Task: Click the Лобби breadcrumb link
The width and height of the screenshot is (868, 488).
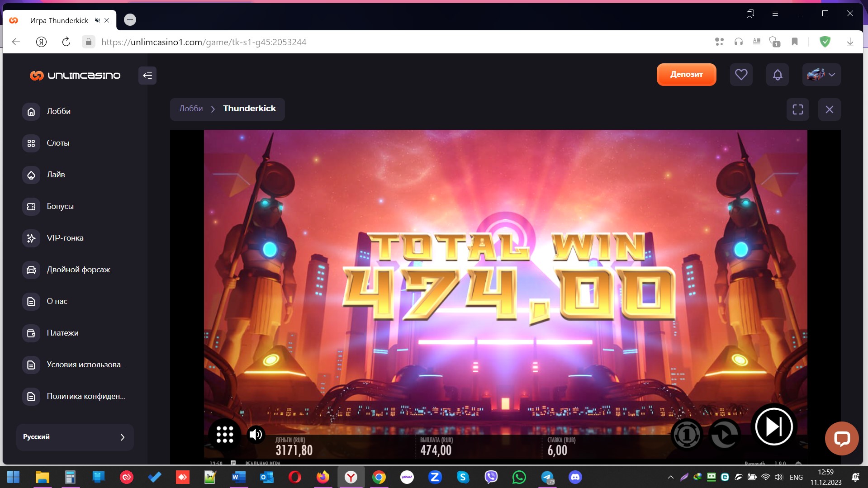Action: (191, 109)
